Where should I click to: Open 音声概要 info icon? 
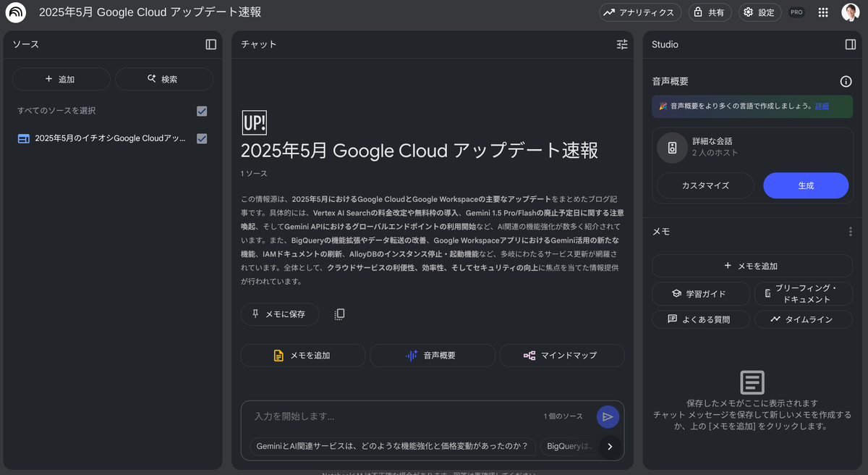846,82
